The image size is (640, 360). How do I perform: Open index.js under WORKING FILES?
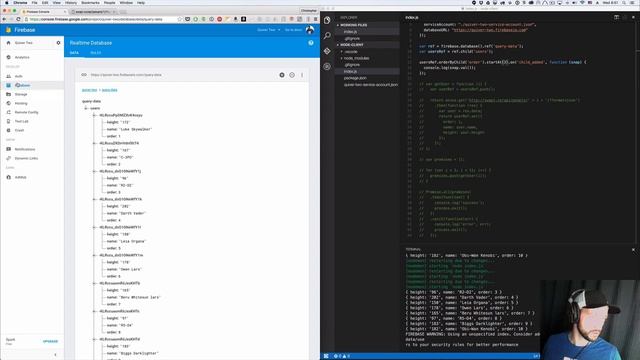click(350, 31)
